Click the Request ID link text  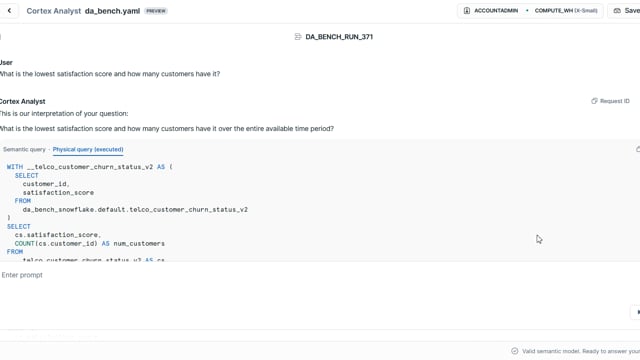615,101
